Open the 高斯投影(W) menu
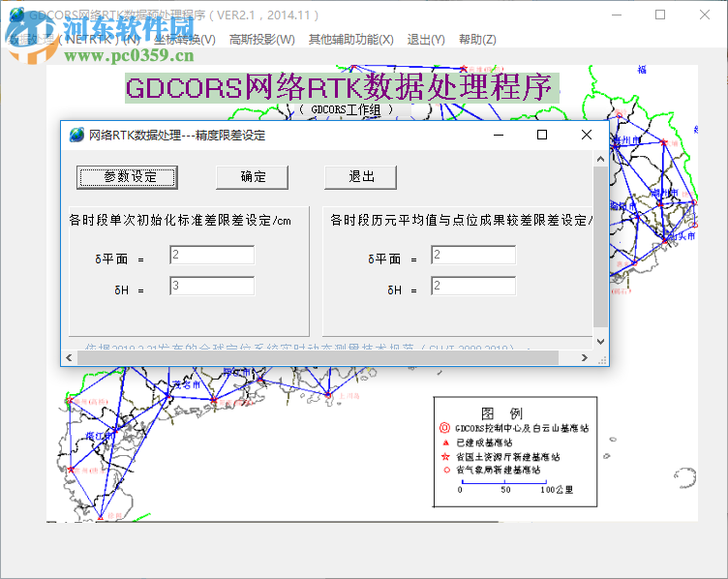Viewport: 728px width, 579px height. click(262, 40)
